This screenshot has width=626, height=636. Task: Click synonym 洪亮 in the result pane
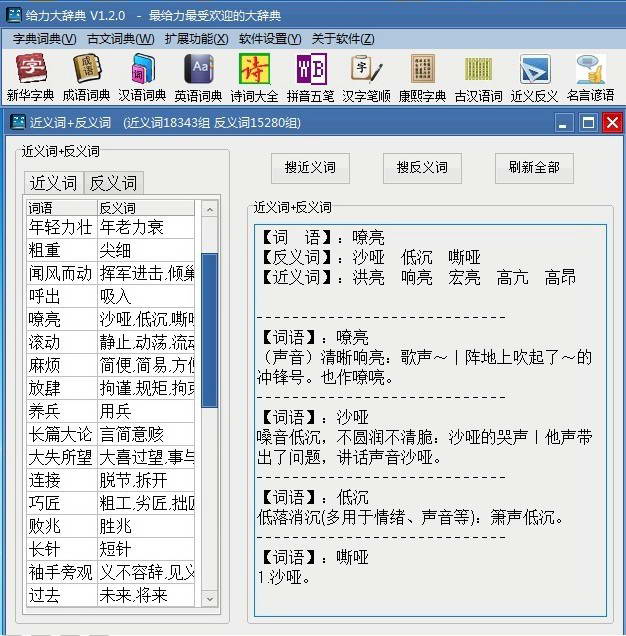click(x=368, y=278)
